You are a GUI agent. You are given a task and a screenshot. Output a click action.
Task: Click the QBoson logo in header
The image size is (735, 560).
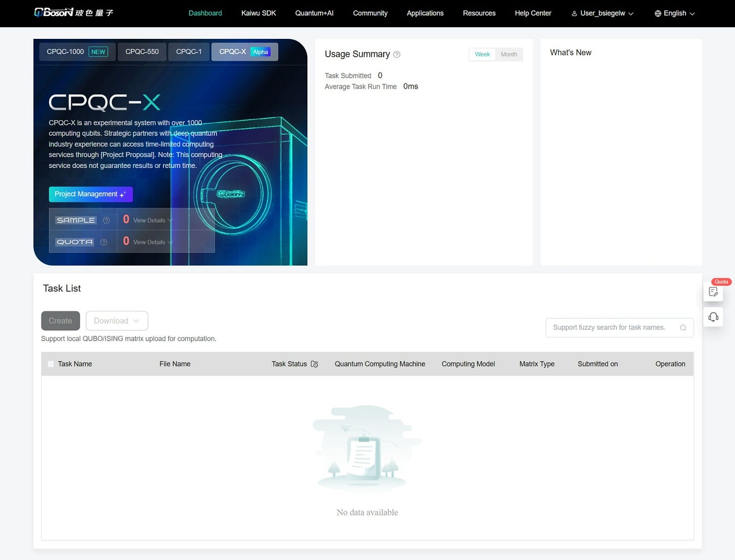tap(74, 13)
